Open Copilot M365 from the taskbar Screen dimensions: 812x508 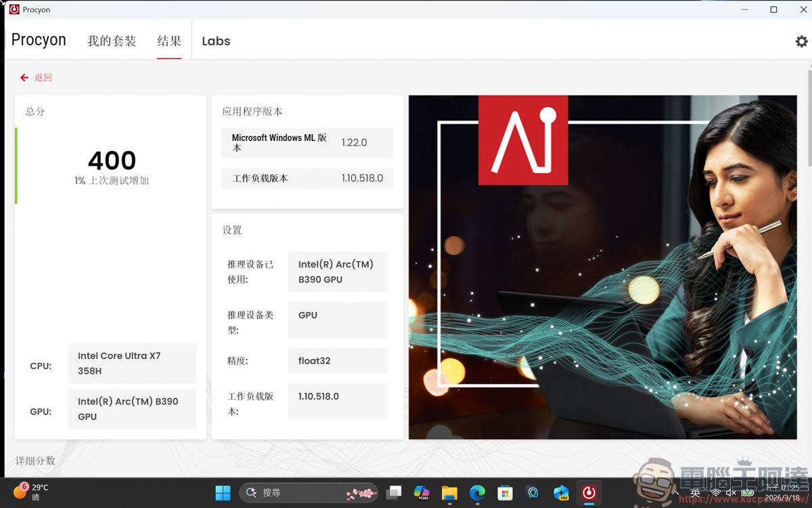click(x=422, y=493)
